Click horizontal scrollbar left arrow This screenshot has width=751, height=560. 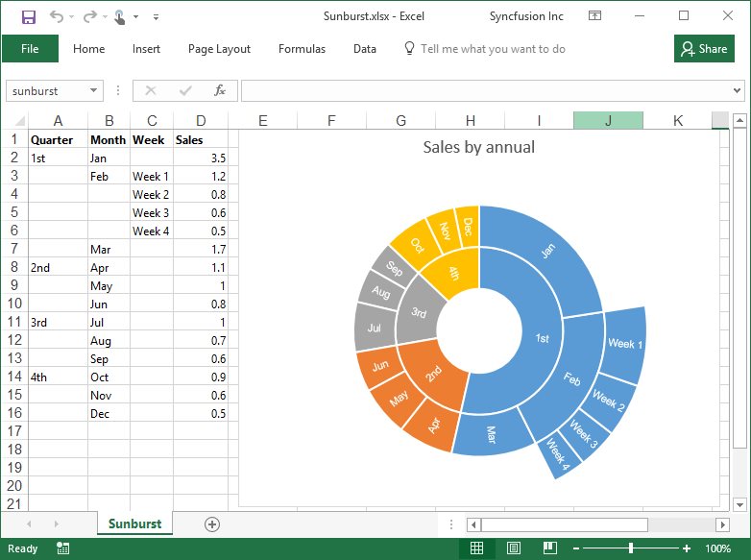pyautogui.click(x=473, y=524)
